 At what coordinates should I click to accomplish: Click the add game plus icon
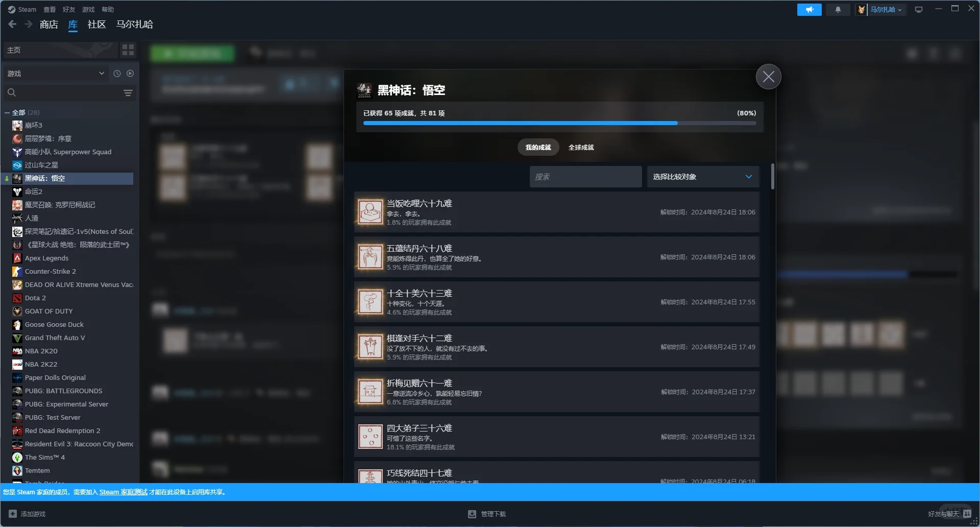point(13,514)
